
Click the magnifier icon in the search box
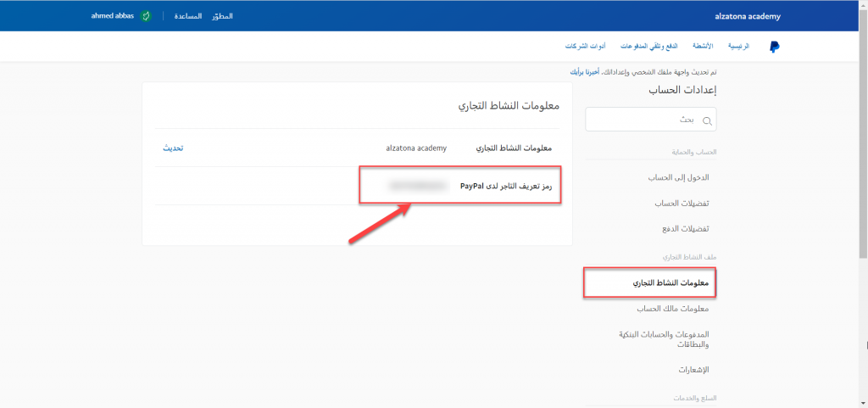[707, 120]
